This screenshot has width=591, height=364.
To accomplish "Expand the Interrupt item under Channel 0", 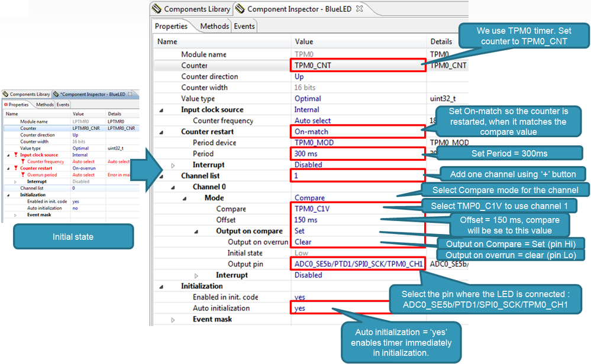I will 196,275.
